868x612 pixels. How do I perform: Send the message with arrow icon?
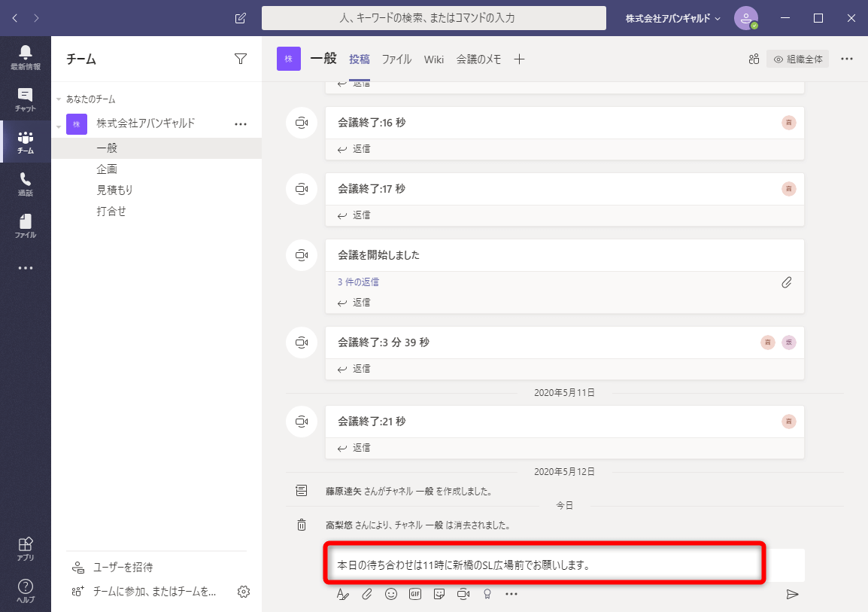[792, 594]
